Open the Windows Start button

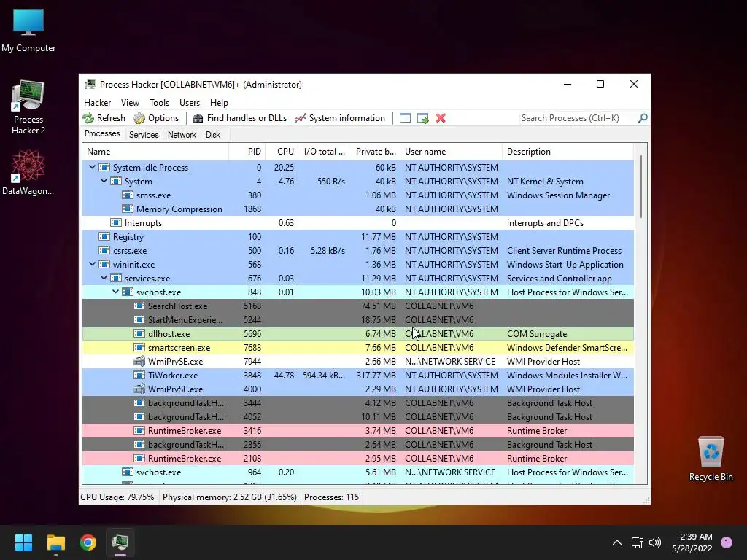point(23,542)
